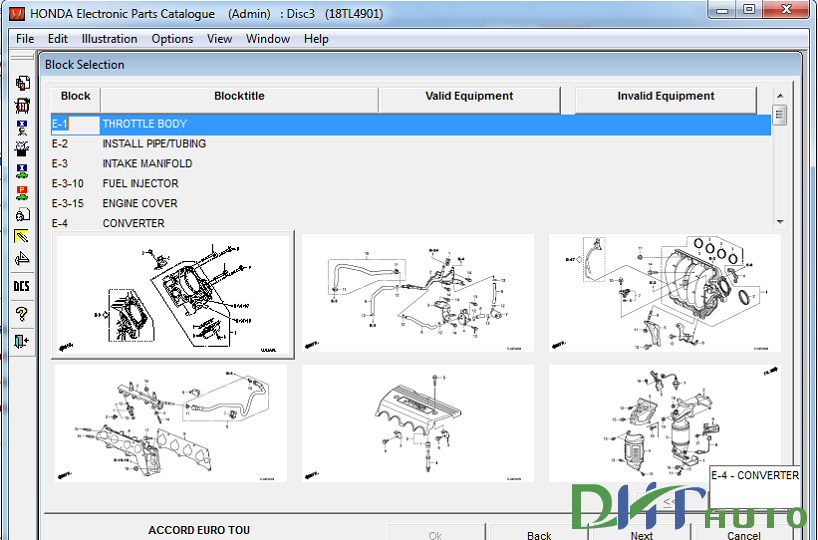Click the Honda logo in title bar
The height and width of the screenshot is (540, 818).
click(x=17, y=14)
